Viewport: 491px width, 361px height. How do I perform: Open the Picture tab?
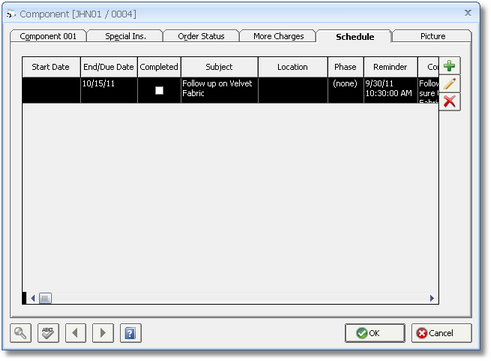pos(432,36)
